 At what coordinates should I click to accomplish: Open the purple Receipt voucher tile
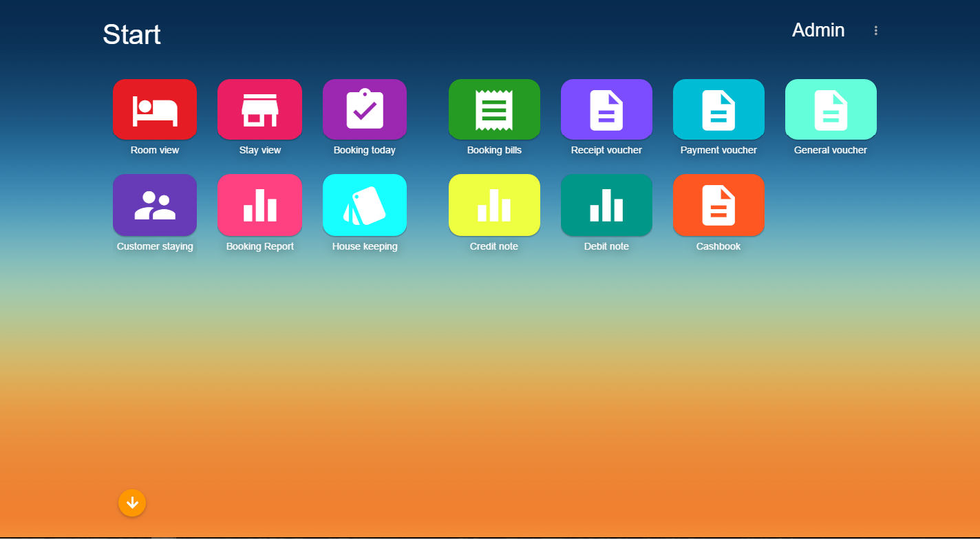[x=606, y=110]
